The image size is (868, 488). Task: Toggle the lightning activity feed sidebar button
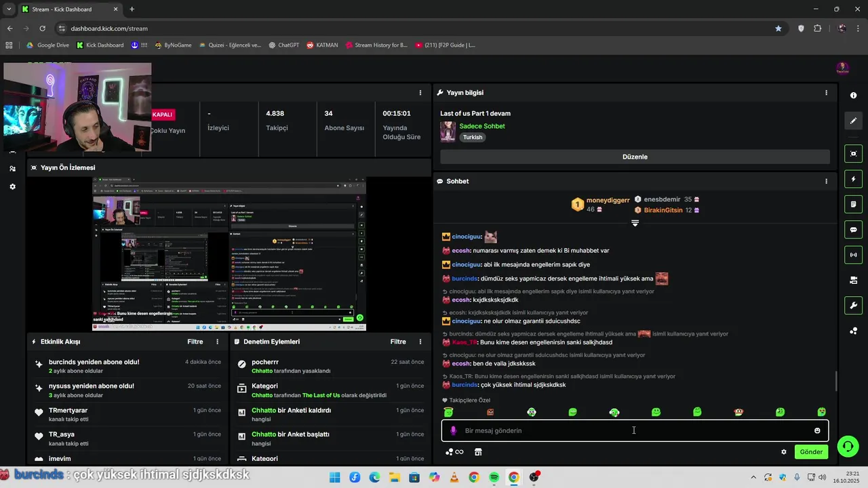[x=853, y=179]
